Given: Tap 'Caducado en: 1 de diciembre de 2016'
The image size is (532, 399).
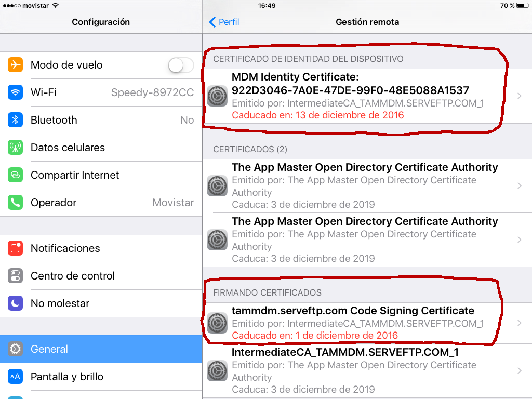Looking at the screenshot, I should tap(315, 336).
